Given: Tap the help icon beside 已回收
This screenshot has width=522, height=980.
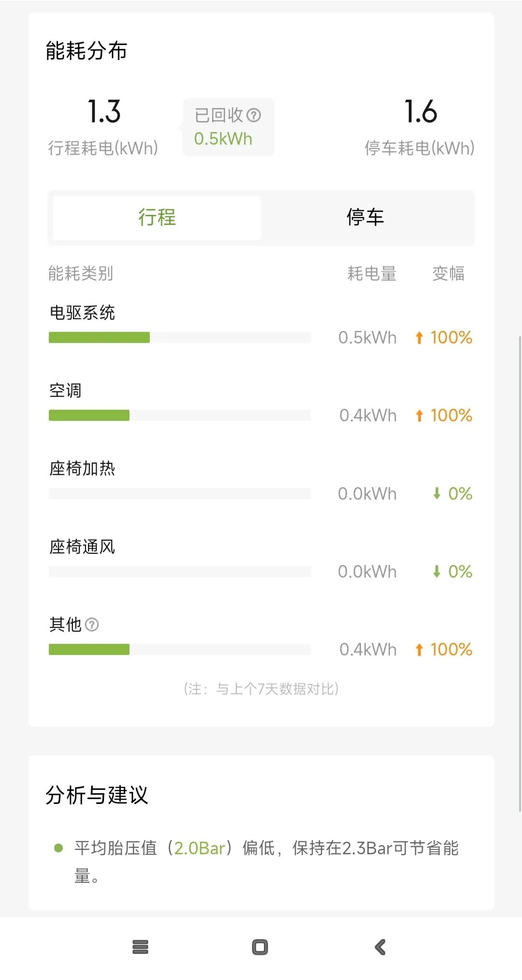Looking at the screenshot, I should tap(254, 115).
